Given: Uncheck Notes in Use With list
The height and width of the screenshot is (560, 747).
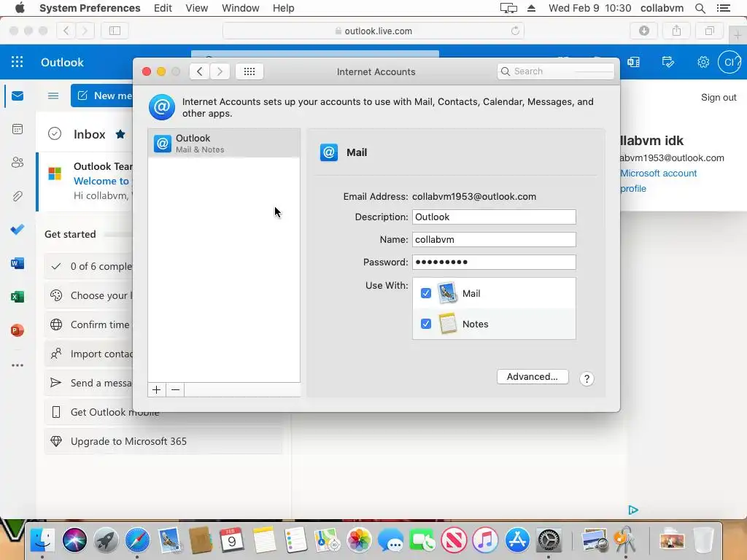Looking at the screenshot, I should click(x=426, y=324).
